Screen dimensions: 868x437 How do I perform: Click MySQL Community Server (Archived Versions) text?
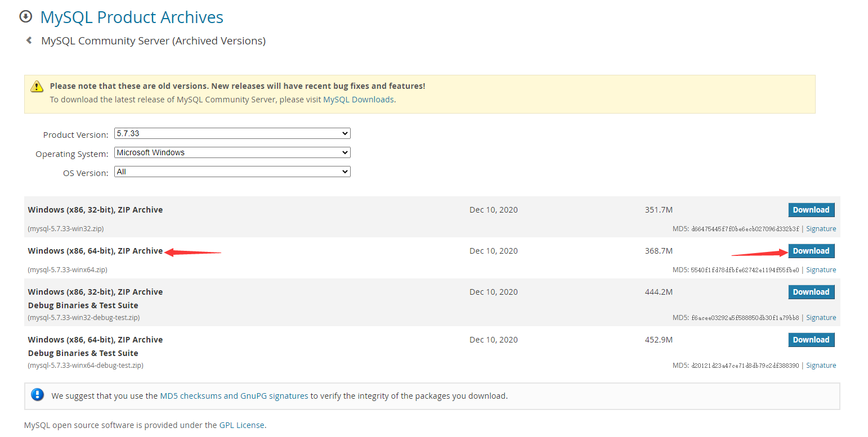(154, 41)
